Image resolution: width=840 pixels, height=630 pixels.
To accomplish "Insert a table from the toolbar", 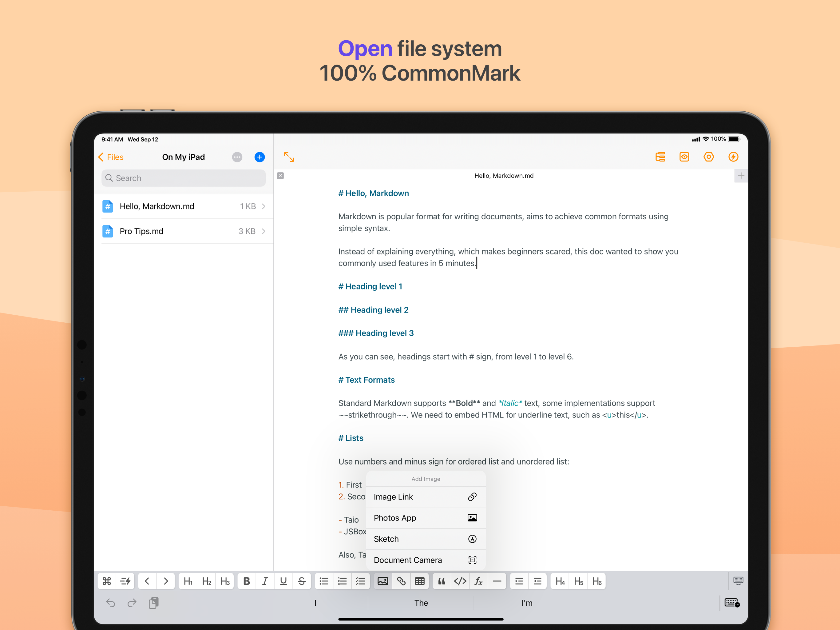I will point(419,581).
